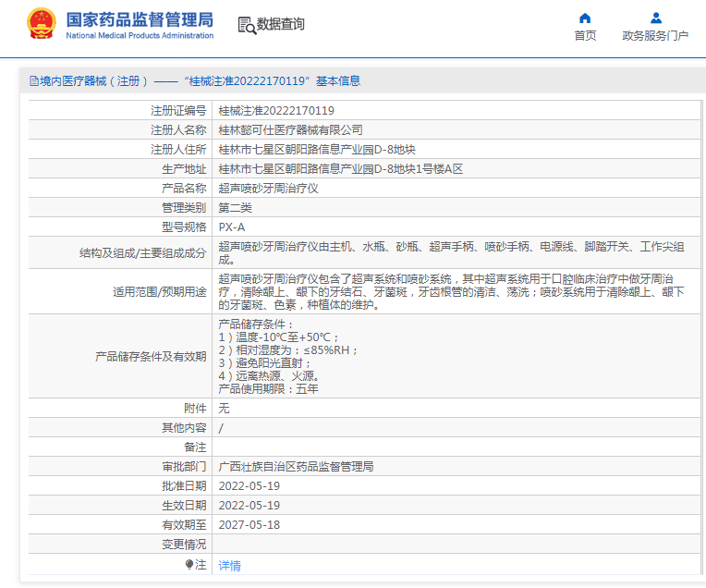Screen dimensions: 706x588
Task: Click 产品使用期限：五年 text
Action: pyautogui.click(x=268, y=389)
